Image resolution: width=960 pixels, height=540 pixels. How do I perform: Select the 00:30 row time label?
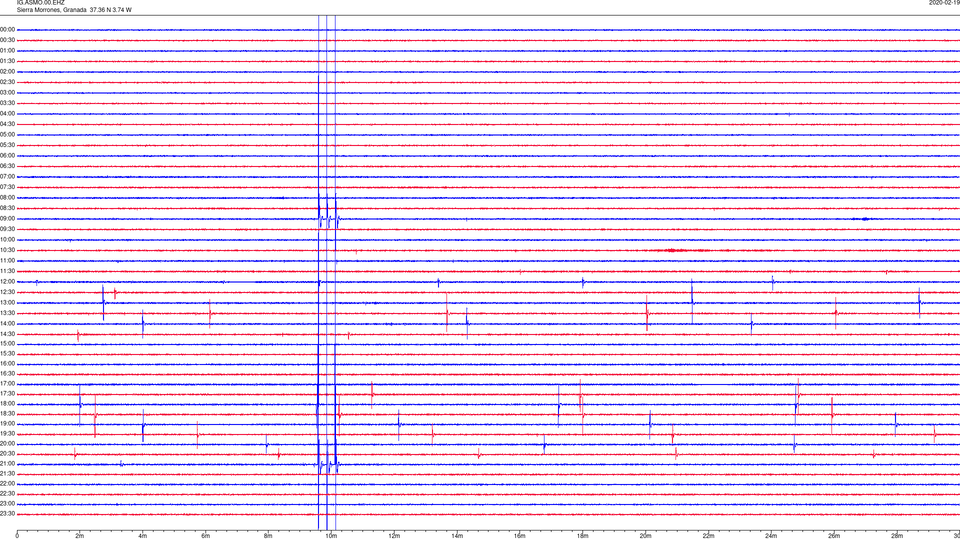click(7, 40)
